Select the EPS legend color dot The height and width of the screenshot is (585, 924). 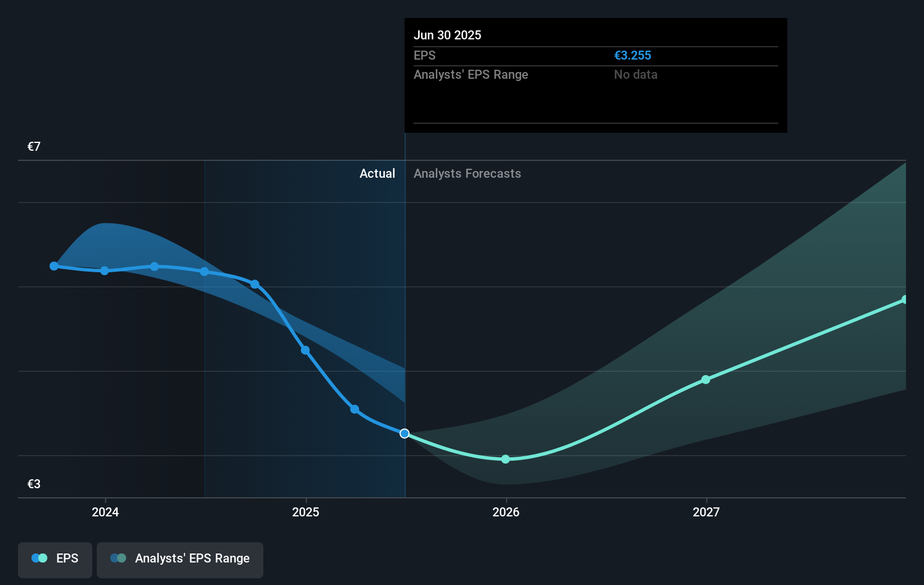click(x=38, y=558)
